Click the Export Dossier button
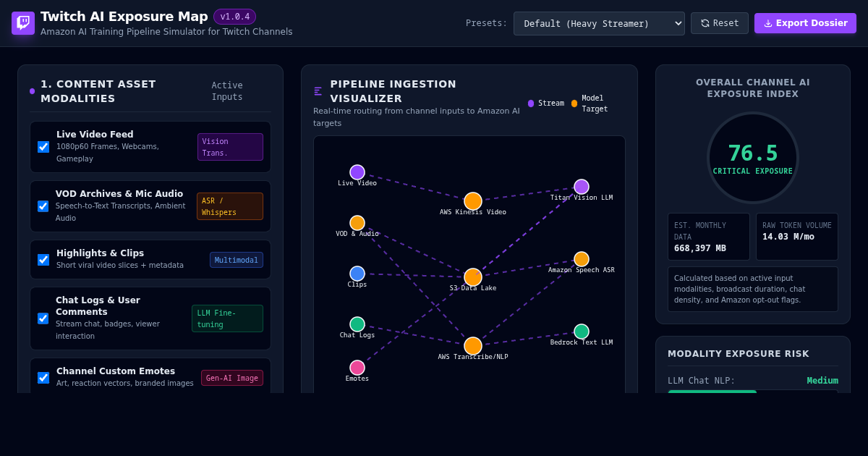 805,23
